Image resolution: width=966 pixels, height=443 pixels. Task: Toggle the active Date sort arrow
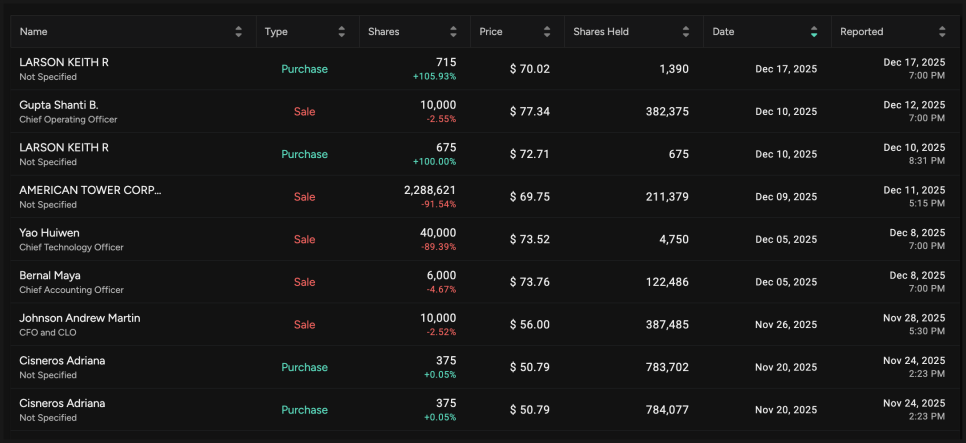click(x=813, y=32)
